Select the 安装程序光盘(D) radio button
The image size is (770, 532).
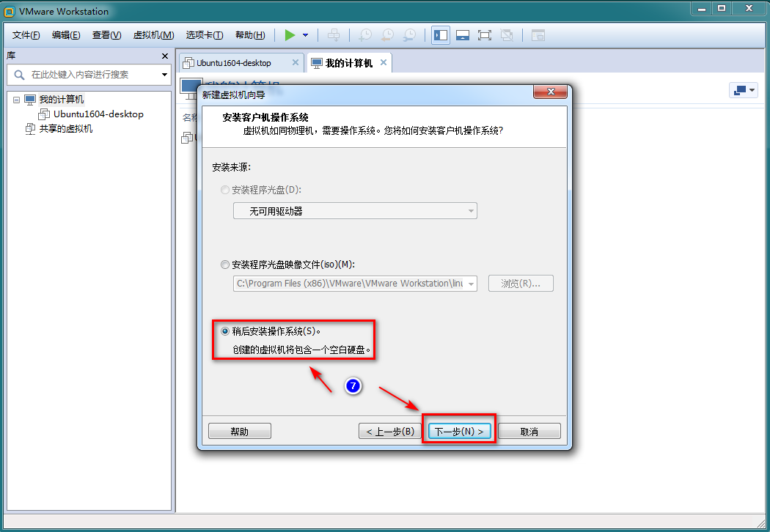point(225,190)
